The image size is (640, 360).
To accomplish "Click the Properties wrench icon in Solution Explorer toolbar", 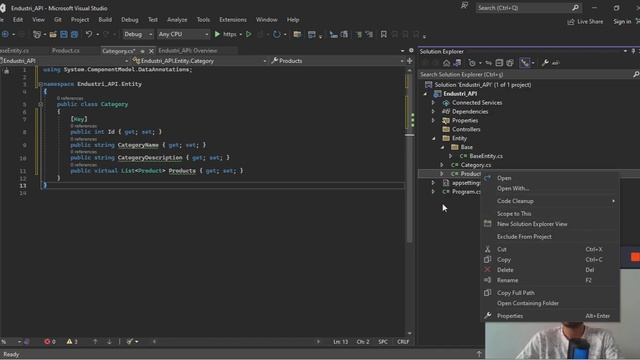I will [x=545, y=63].
